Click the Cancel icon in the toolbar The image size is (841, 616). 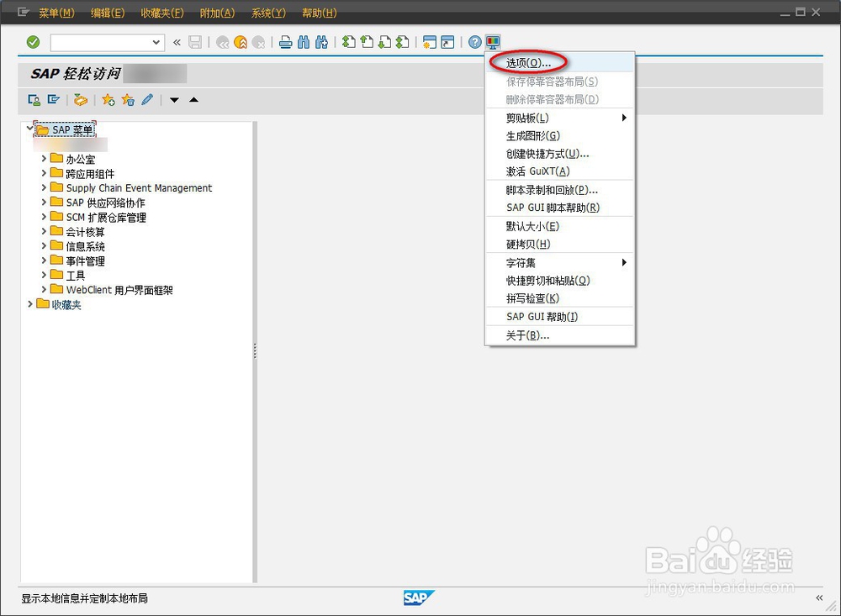click(x=258, y=42)
